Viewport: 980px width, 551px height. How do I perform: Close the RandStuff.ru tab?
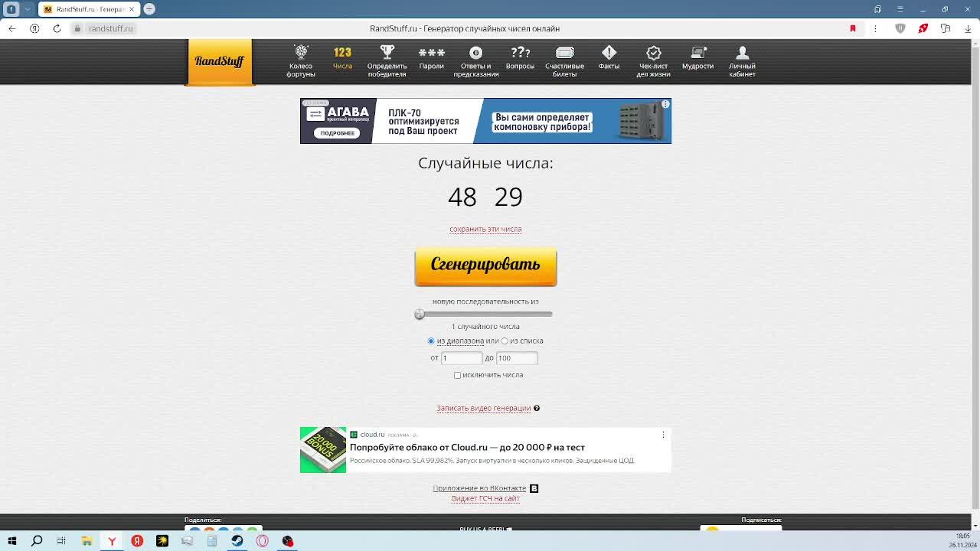pyautogui.click(x=131, y=9)
